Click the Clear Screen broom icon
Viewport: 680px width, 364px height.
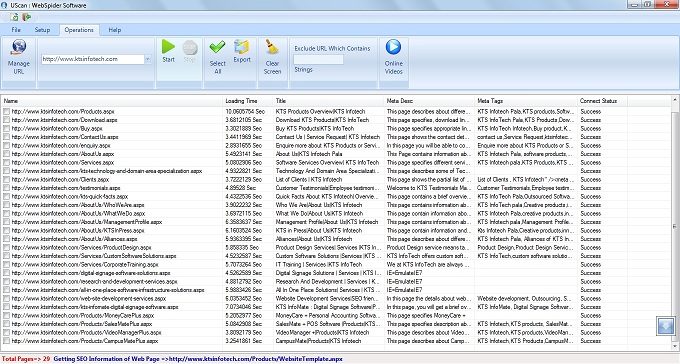point(272,47)
